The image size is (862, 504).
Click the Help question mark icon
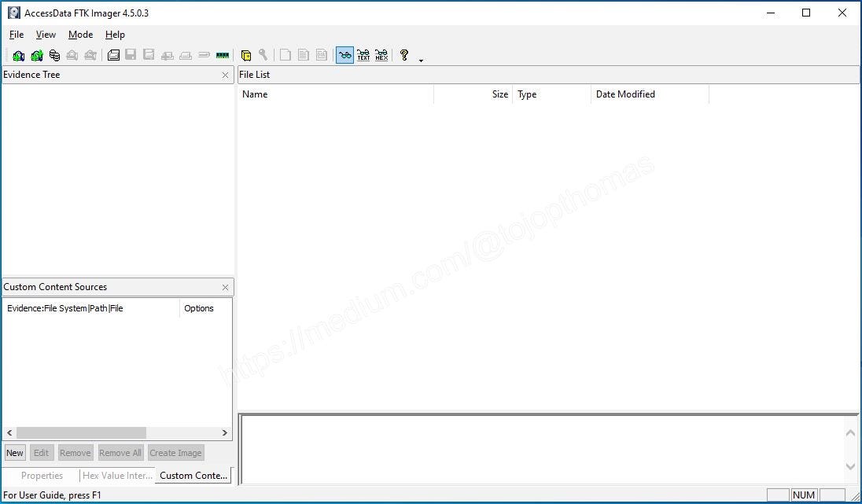[x=404, y=54]
